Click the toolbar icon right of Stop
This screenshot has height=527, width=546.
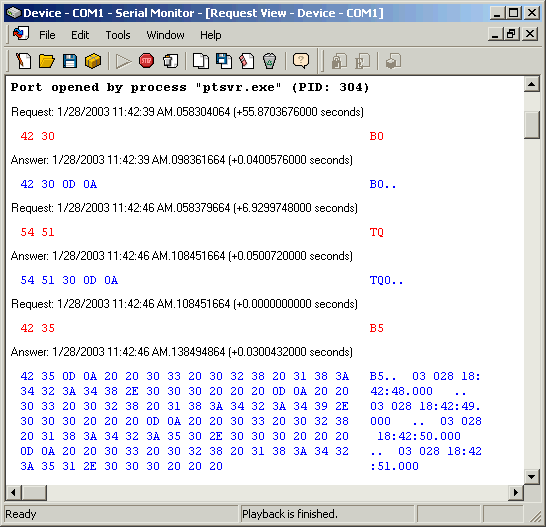(x=171, y=61)
